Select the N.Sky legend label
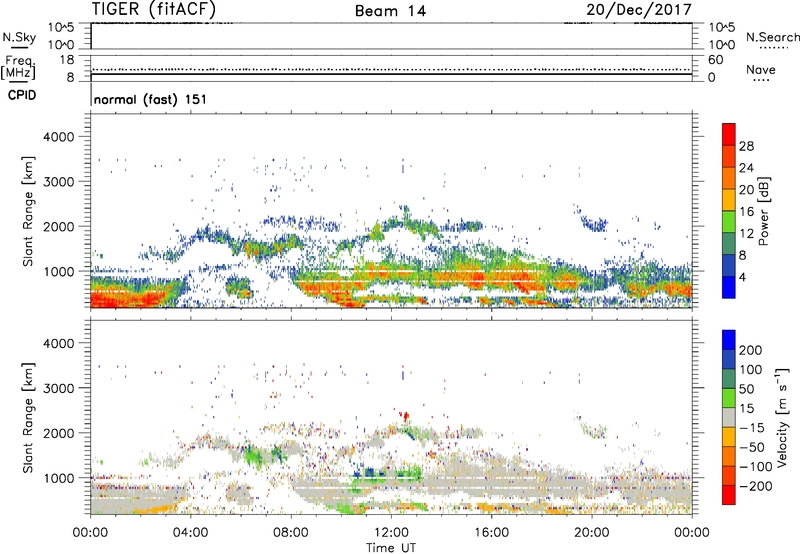800x554 pixels. click(19, 37)
